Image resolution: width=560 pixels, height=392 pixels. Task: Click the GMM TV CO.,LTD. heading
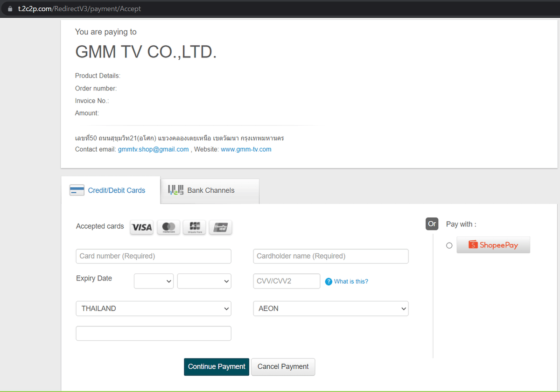pyautogui.click(x=146, y=52)
